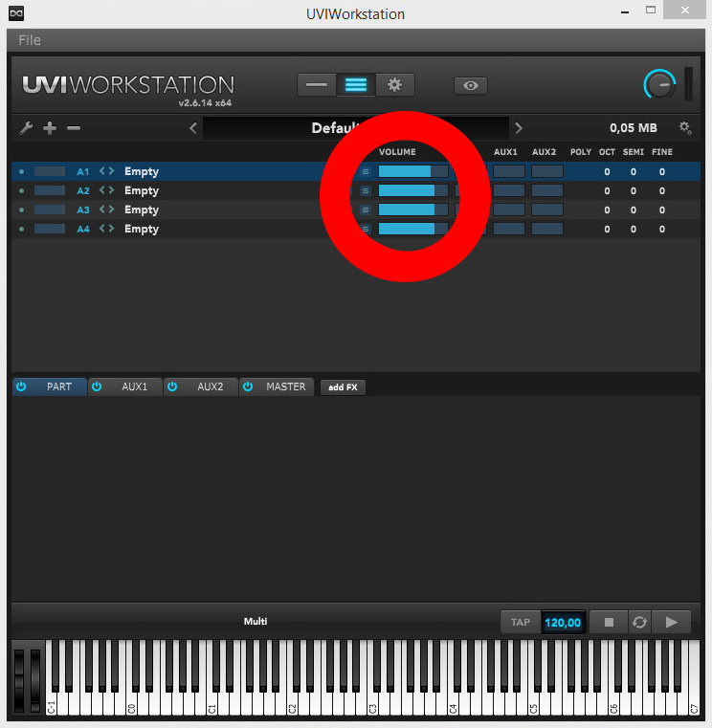Stop playback with stop button
The width and height of the screenshot is (712, 728).
click(x=609, y=622)
